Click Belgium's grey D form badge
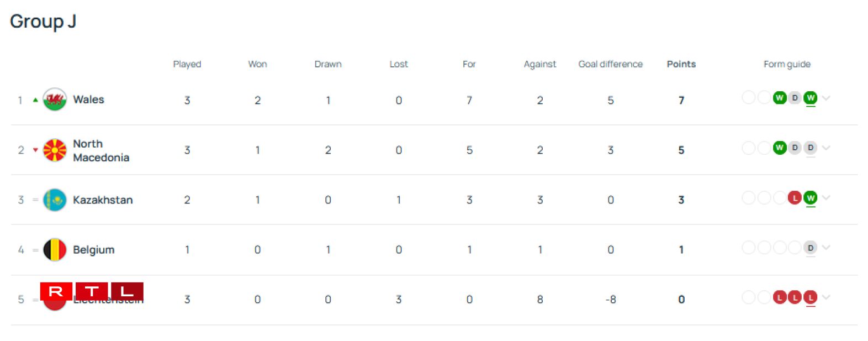The height and width of the screenshot is (341, 868). 810,248
